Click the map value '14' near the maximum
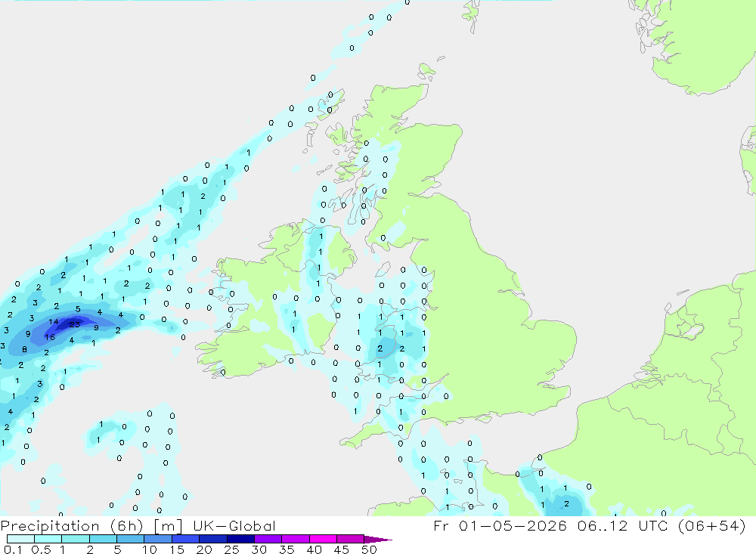Screen dimensions: 756x554 click(53, 322)
